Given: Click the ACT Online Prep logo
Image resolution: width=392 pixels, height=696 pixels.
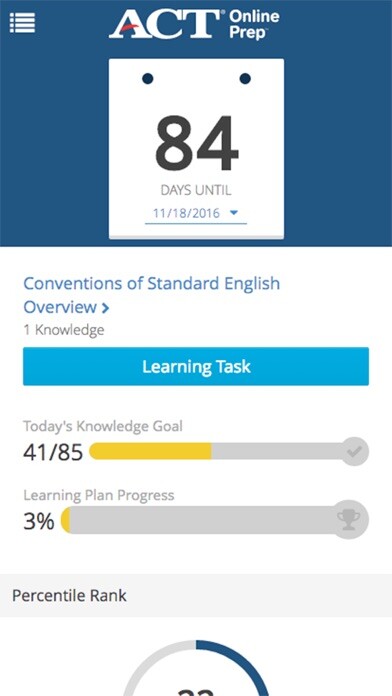Looking at the screenshot, I should 194,24.
